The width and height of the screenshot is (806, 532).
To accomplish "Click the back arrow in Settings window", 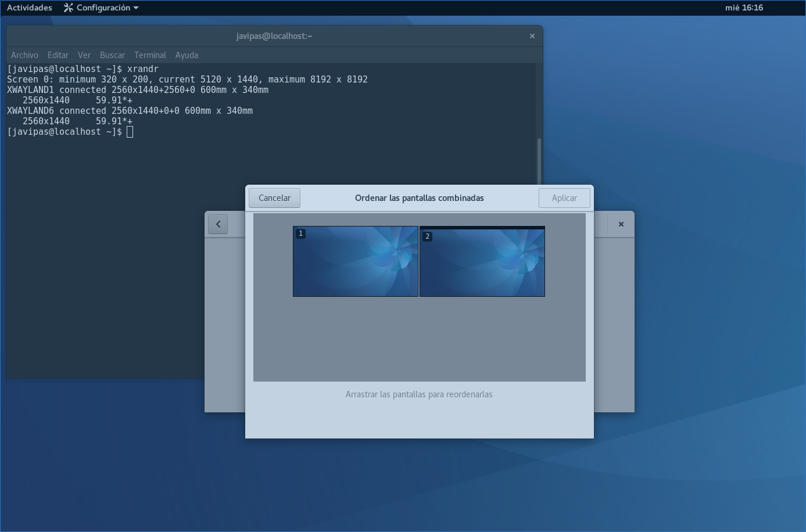I will tap(218, 224).
